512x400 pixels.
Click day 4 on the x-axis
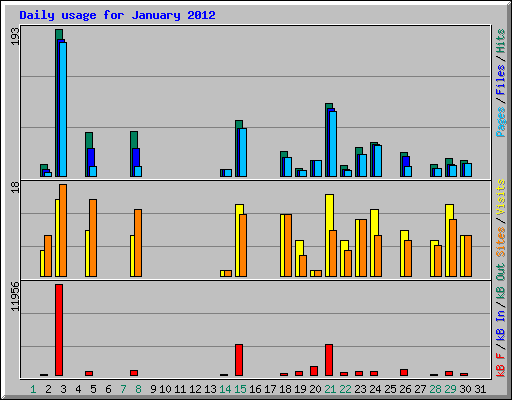pyautogui.click(x=78, y=389)
